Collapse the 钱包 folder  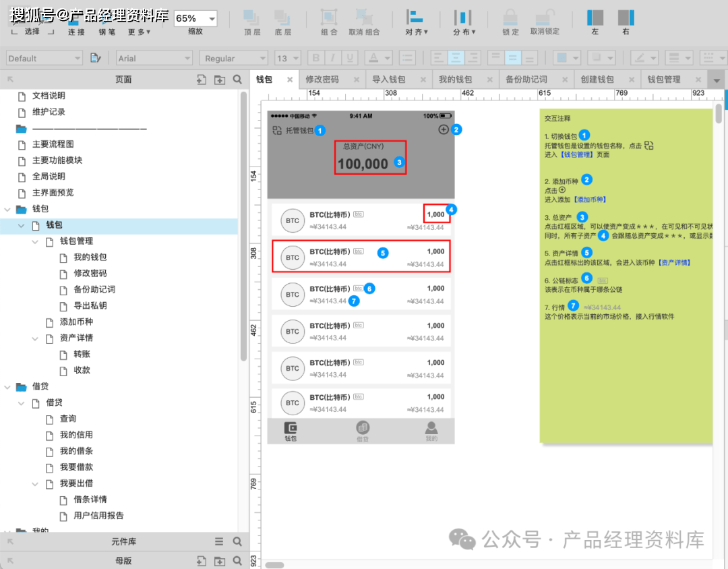coord(7,209)
